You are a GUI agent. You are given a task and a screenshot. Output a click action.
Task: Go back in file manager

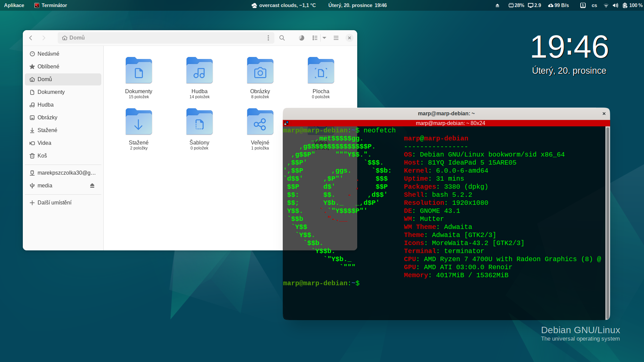click(31, 38)
